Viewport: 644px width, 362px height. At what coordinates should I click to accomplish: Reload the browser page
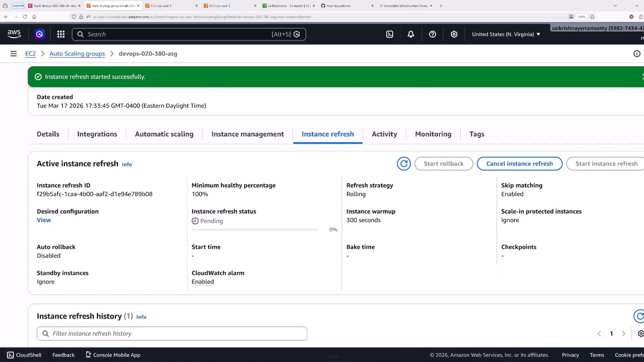[25, 17]
